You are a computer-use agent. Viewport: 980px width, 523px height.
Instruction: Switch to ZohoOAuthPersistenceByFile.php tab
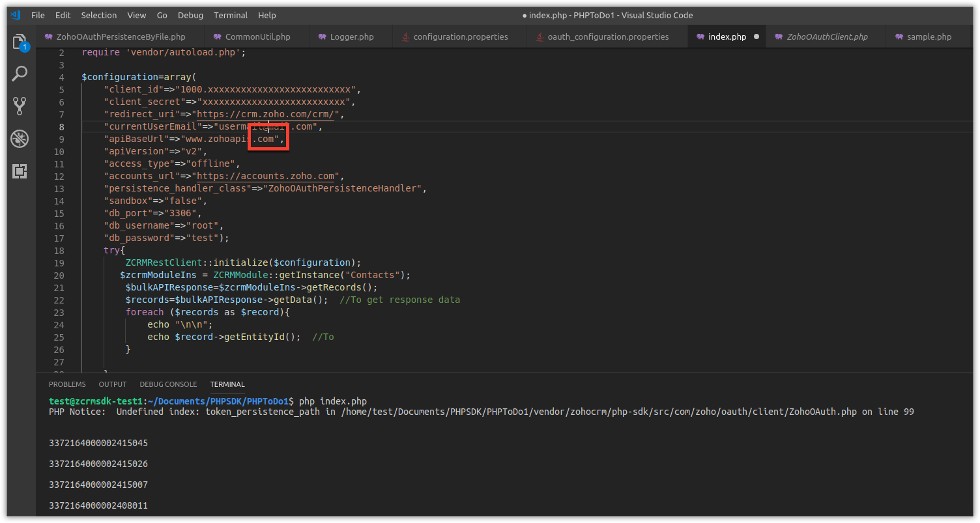[x=121, y=37]
